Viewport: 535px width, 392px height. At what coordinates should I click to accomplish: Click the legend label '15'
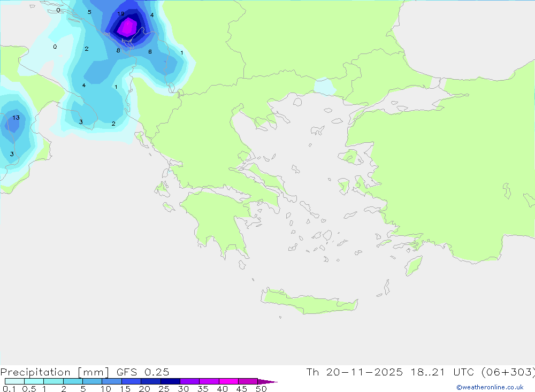click(x=125, y=389)
